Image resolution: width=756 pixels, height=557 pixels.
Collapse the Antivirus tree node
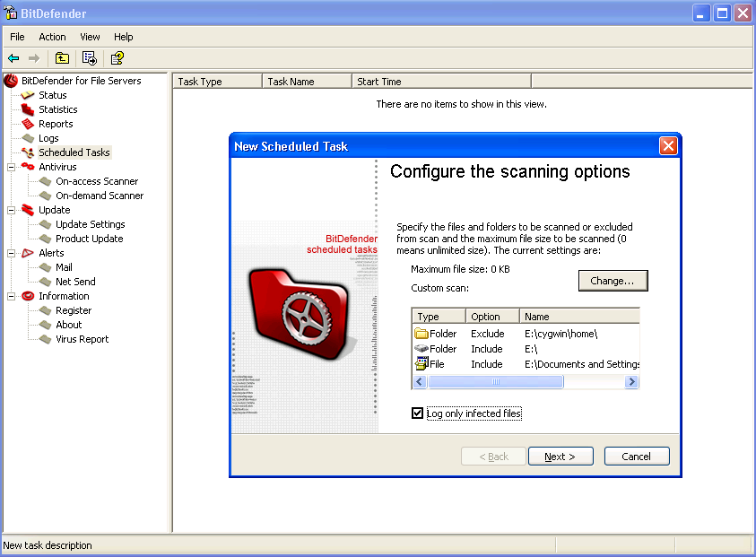coord(11,168)
